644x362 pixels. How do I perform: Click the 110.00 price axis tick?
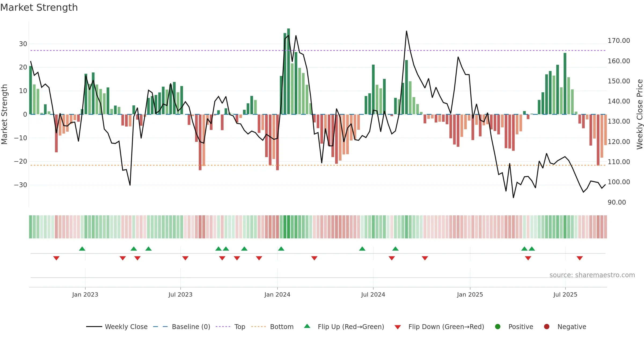[619, 162]
